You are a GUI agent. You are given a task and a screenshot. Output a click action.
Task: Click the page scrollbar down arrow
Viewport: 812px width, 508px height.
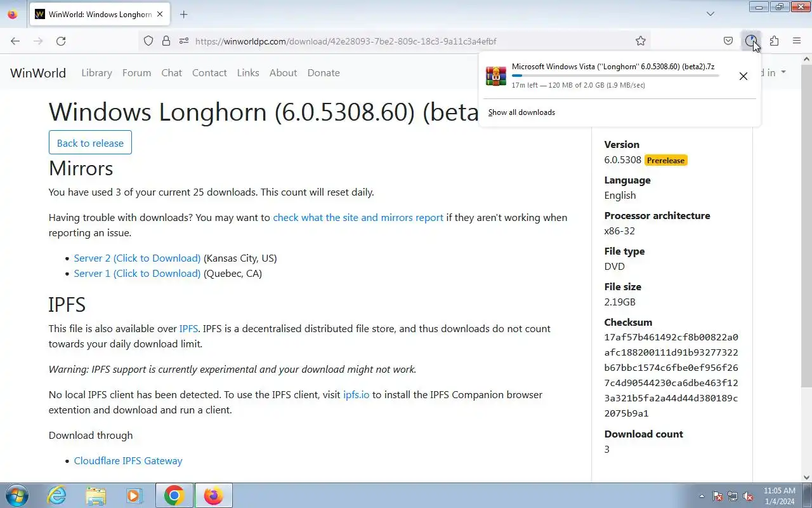tap(806, 477)
